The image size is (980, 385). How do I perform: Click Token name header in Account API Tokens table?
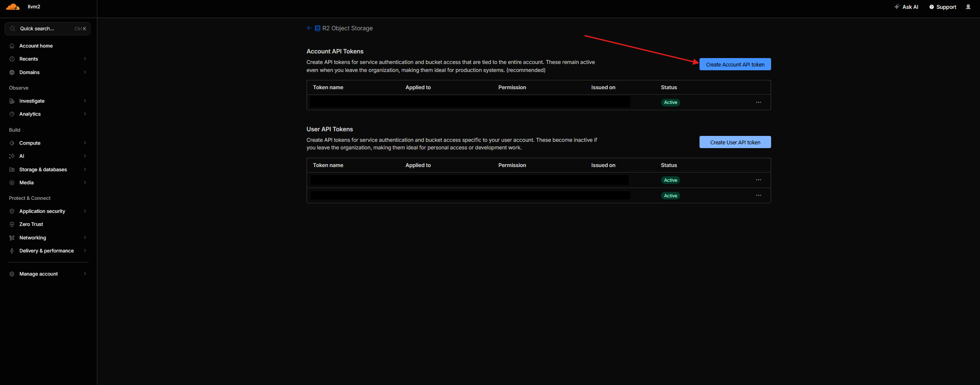328,88
